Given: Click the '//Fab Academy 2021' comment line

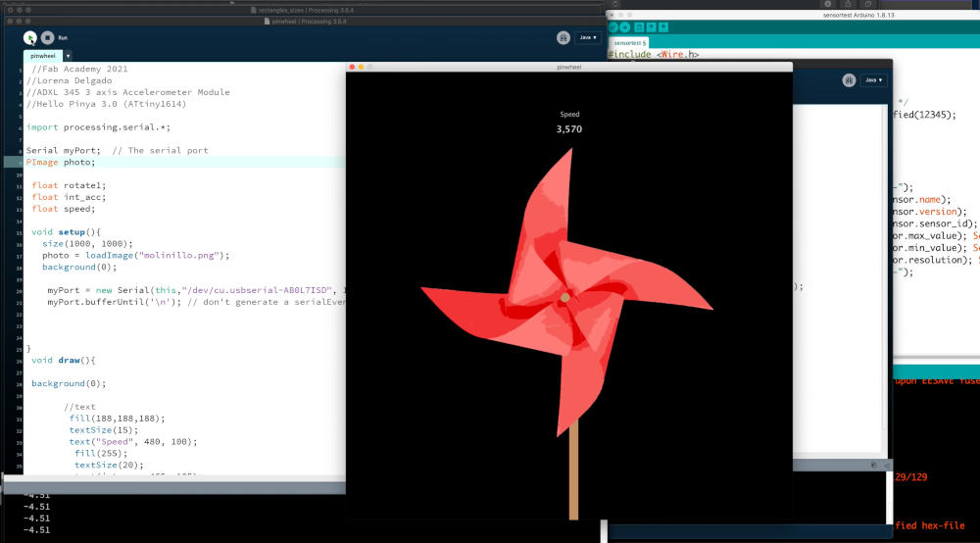Looking at the screenshot, I should pos(79,69).
